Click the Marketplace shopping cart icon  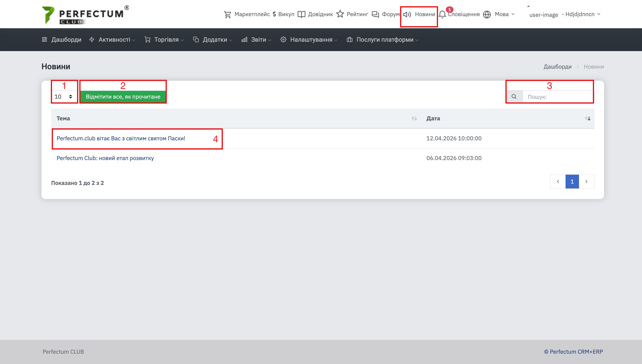(x=227, y=15)
